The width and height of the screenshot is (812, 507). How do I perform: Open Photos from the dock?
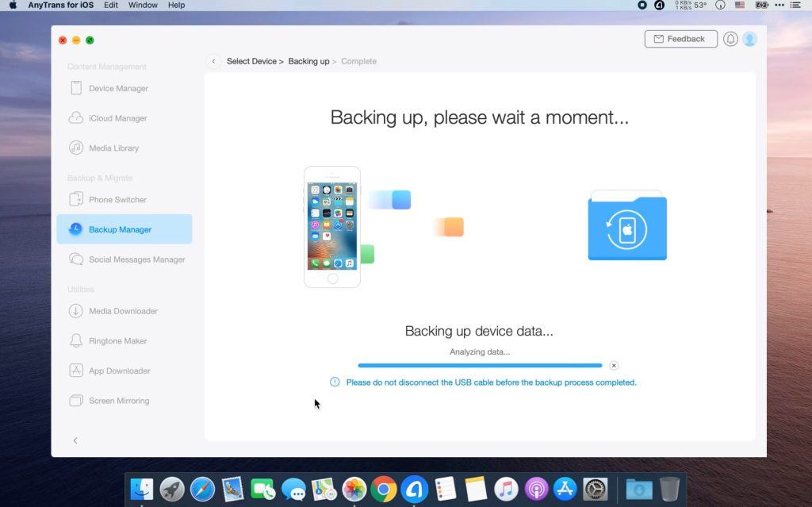354,489
